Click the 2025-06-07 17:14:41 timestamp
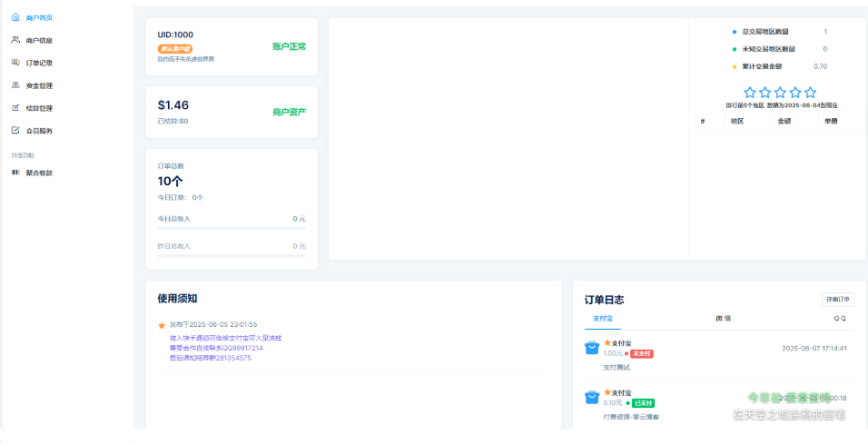This screenshot has width=868, height=445. (814, 349)
